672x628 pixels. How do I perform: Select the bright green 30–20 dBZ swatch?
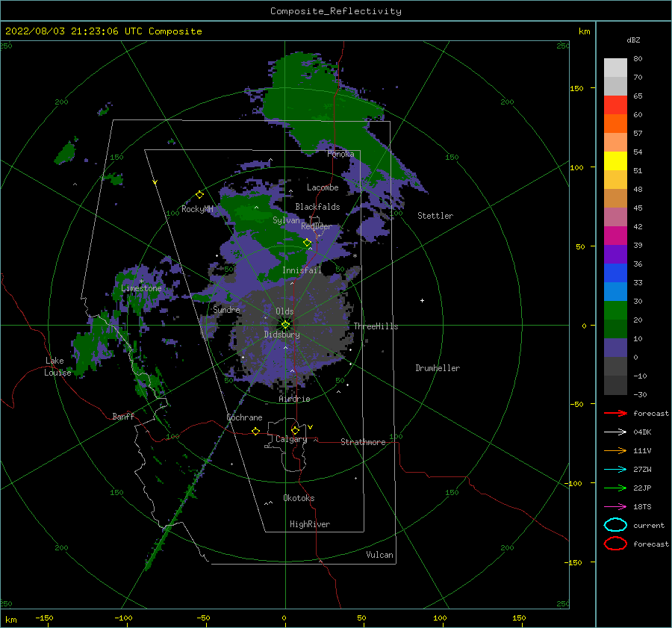pyautogui.click(x=615, y=311)
